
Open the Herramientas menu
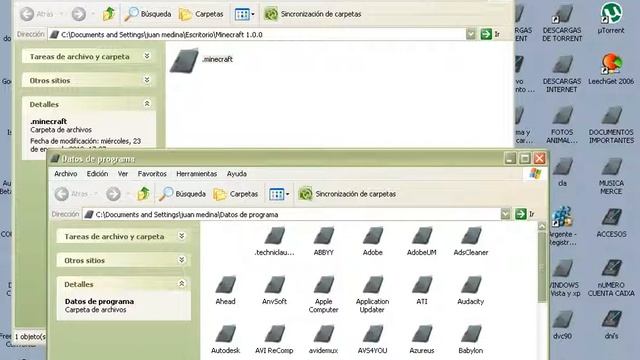(196, 174)
